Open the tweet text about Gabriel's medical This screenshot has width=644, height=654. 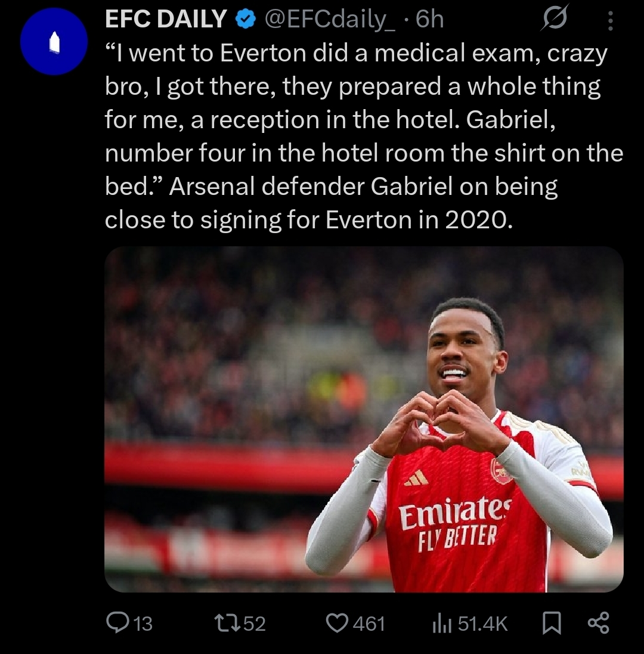click(x=358, y=137)
